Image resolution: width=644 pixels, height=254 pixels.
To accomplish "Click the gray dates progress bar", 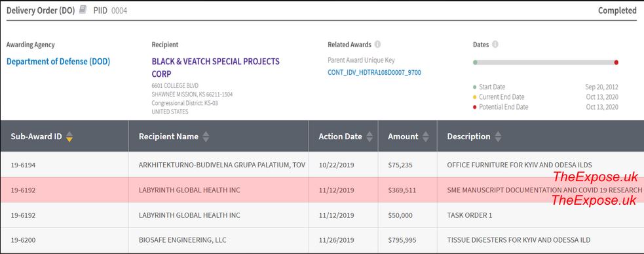I will tap(546, 62).
